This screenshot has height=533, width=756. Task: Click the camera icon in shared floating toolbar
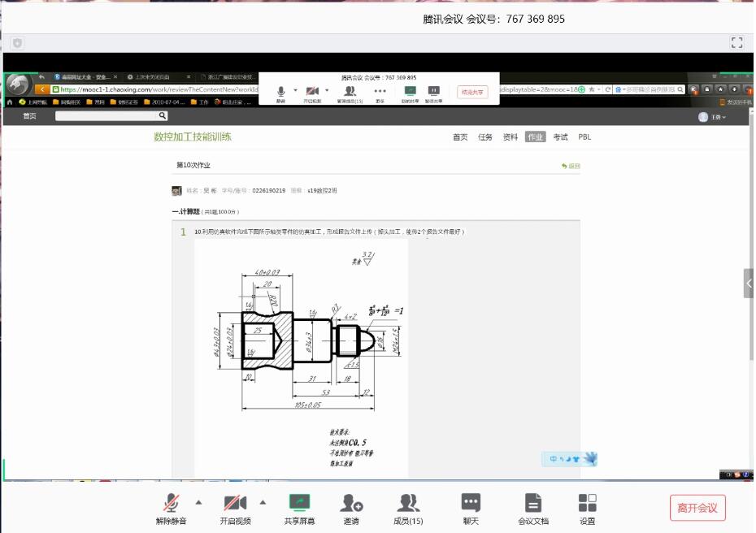(312, 91)
